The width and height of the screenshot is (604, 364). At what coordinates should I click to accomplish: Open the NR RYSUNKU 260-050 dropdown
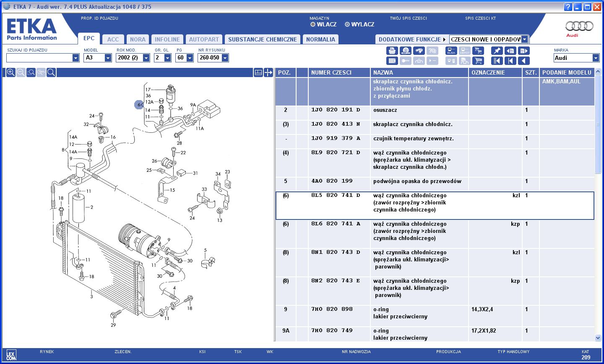[x=225, y=58]
